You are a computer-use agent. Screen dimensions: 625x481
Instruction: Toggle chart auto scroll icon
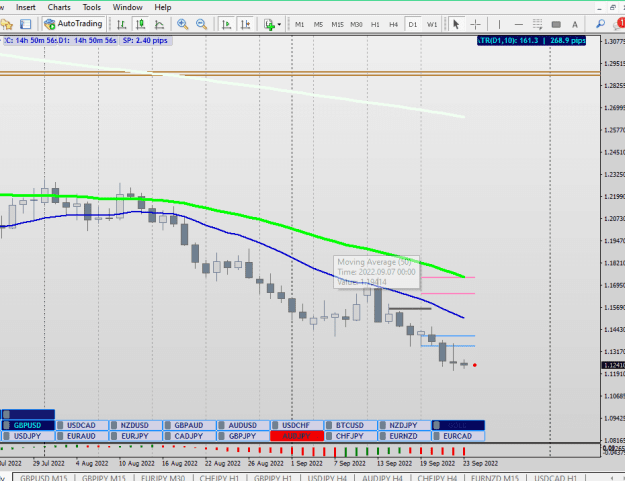[226, 24]
